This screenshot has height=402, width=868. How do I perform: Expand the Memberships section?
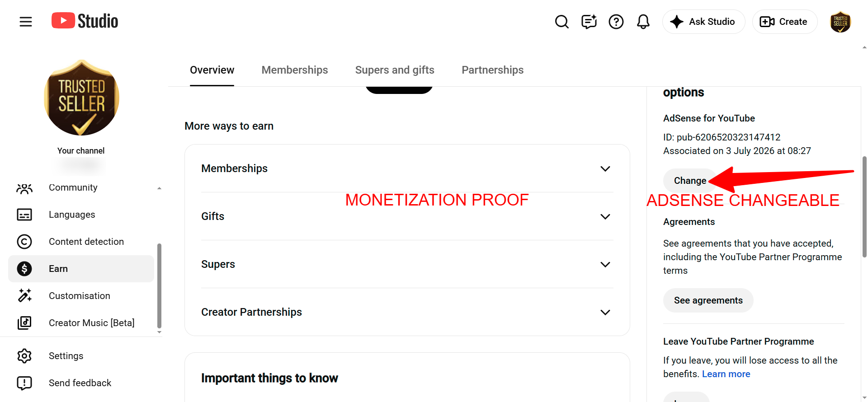[x=407, y=168]
